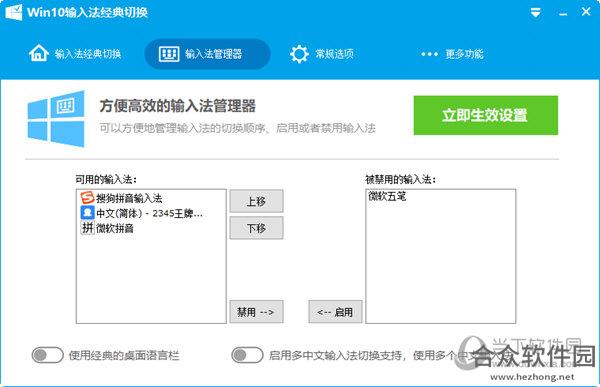Open the title bar dropdown menu icon
Viewport: 600px width, 387px height.
click(x=535, y=13)
